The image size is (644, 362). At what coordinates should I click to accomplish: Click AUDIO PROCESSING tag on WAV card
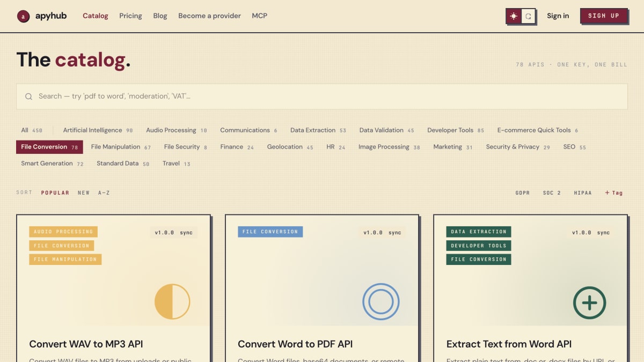coord(63,232)
